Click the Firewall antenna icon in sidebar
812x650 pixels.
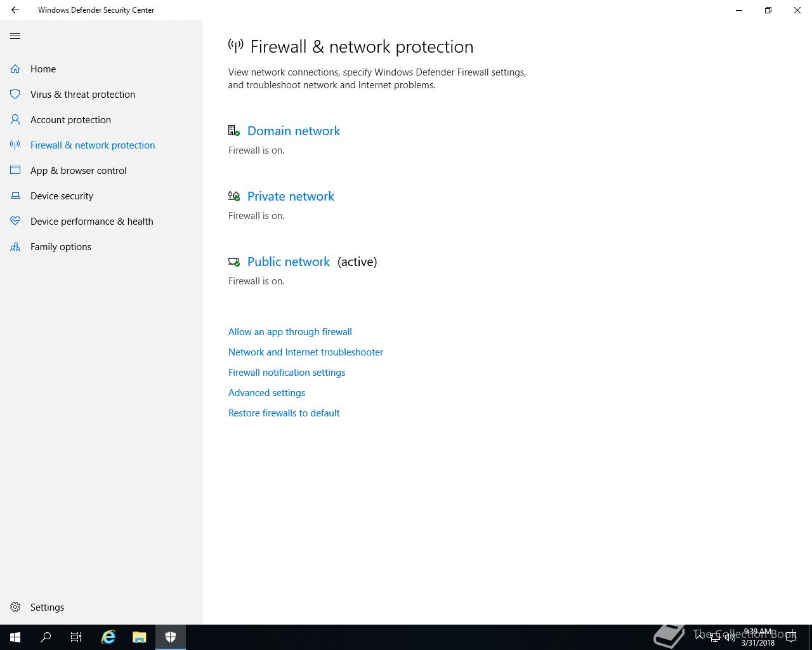point(15,145)
